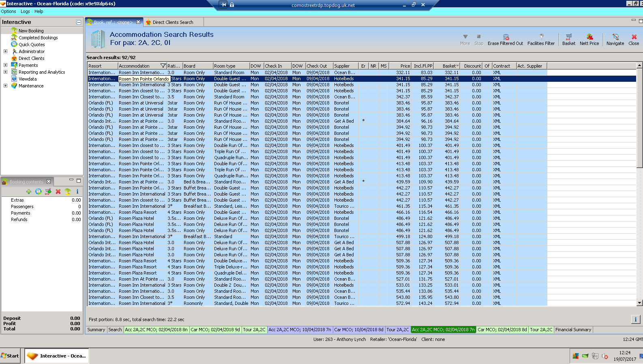Sort by the Supplier column header
Viewport: 643px width, 364px height.
346,66
